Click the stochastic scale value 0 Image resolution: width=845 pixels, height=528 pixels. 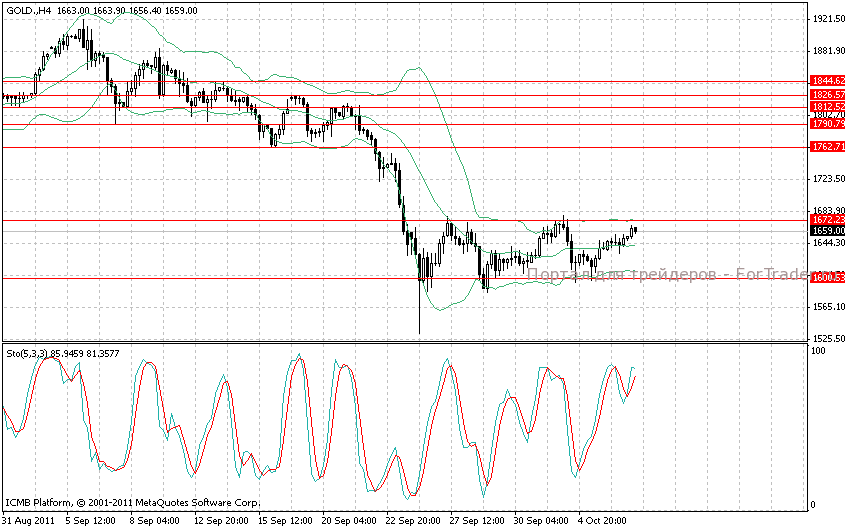click(x=813, y=505)
